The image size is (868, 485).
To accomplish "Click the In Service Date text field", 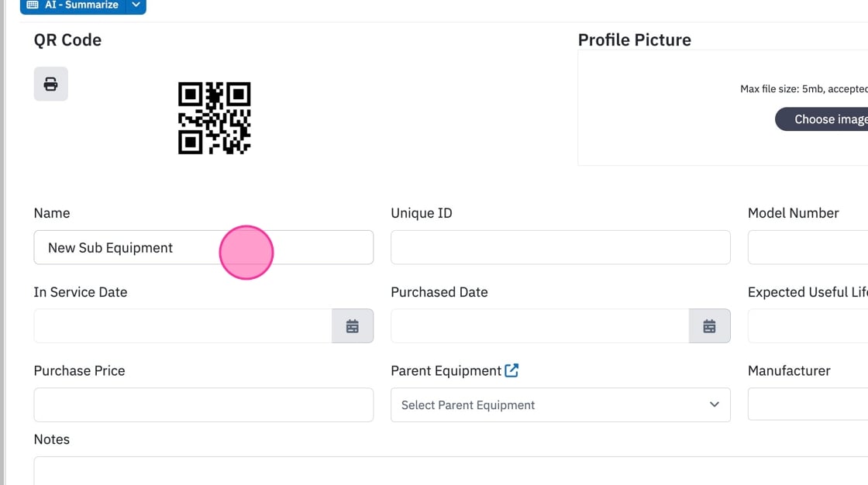I will pyautogui.click(x=183, y=326).
